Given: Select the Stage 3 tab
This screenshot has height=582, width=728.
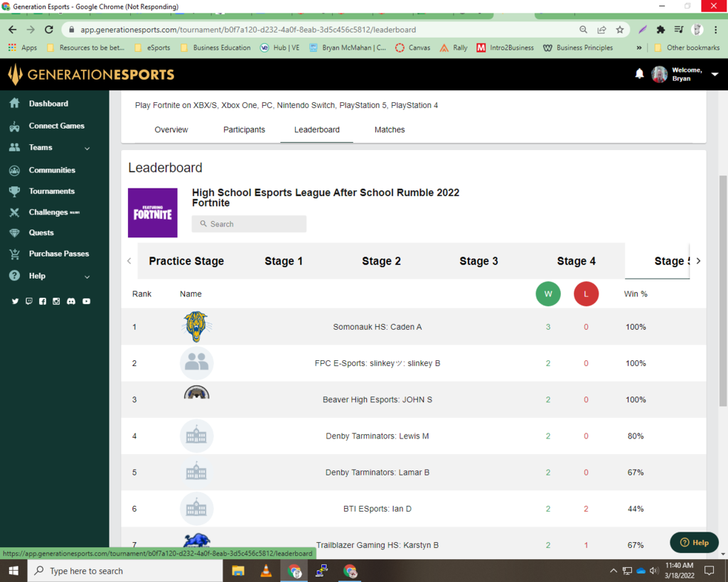Looking at the screenshot, I should (x=478, y=262).
